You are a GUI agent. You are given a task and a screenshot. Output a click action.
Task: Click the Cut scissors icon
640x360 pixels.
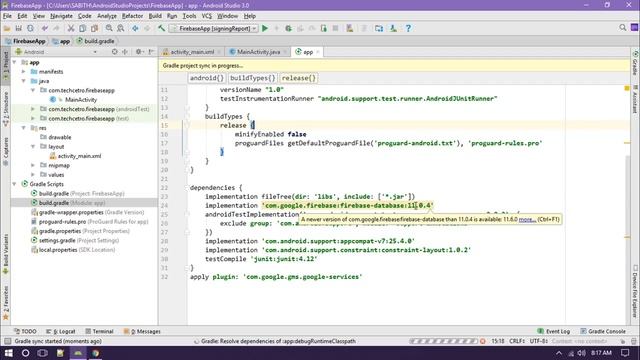pyautogui.click(x=71, y=28)
